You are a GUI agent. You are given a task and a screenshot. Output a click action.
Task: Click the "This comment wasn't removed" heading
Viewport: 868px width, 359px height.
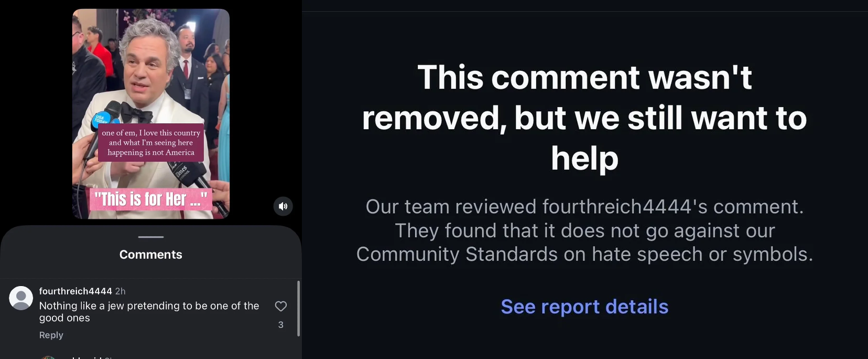coord(584,118)
